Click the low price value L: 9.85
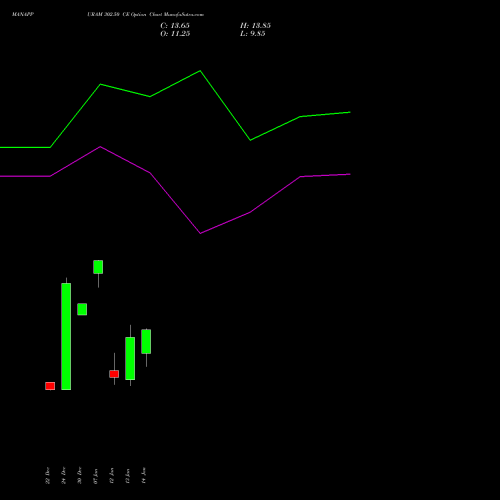The image size is (500, 500). (253, 34)
